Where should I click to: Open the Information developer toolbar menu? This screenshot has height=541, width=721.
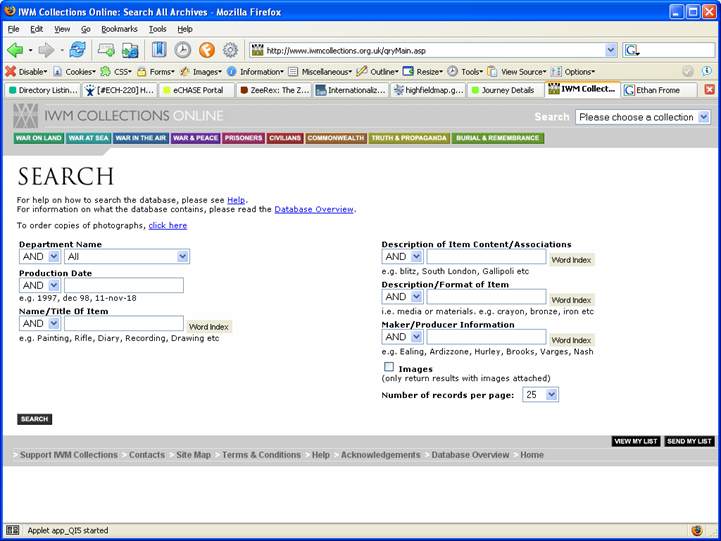tap(256, 72)
